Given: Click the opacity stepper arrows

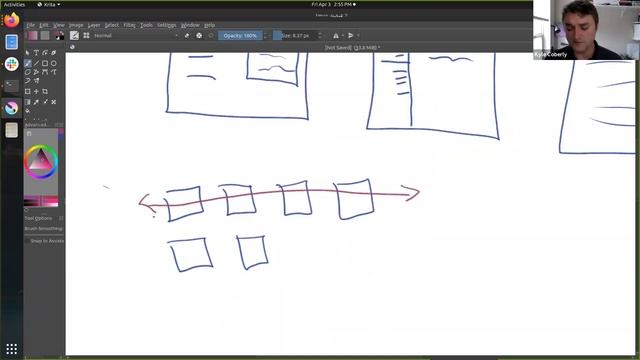Looking at the screenshot, I should tap(265, 36).
